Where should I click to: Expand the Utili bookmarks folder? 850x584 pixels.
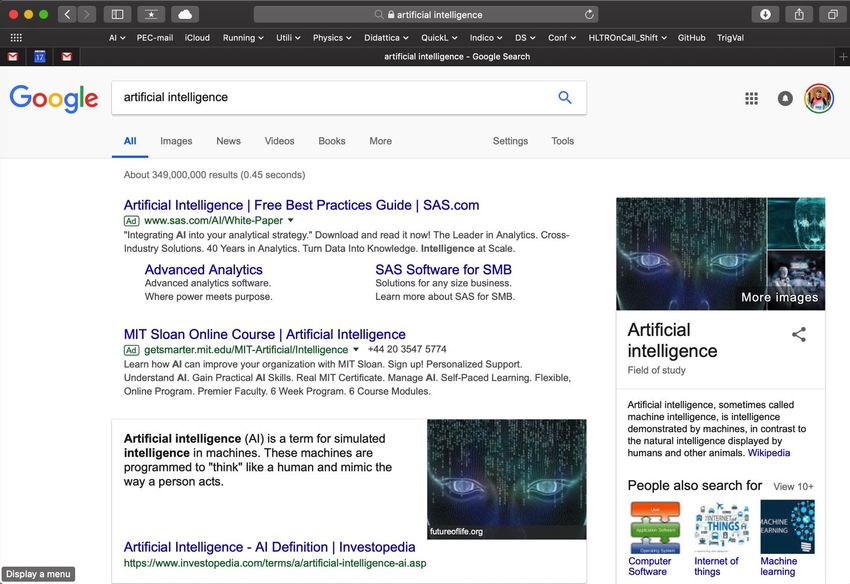click(288, 37)
